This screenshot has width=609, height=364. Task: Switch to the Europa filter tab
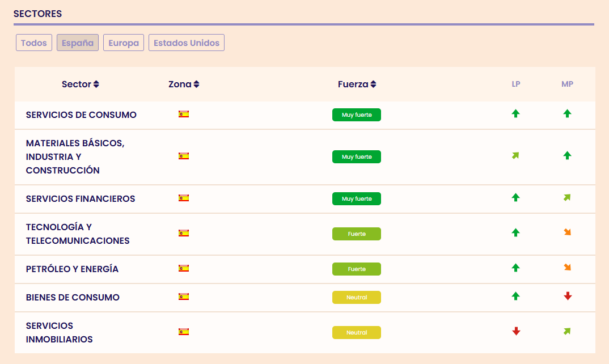[124, 43]
